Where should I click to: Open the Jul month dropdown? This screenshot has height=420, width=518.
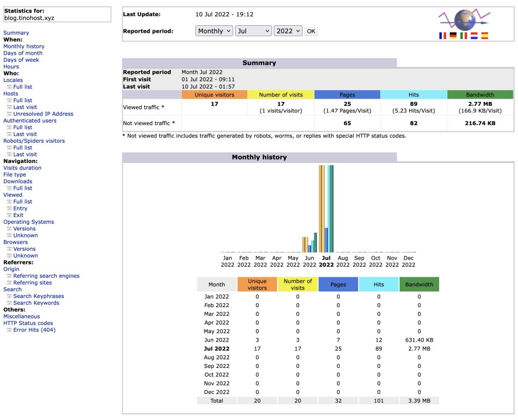pos(253,31)
